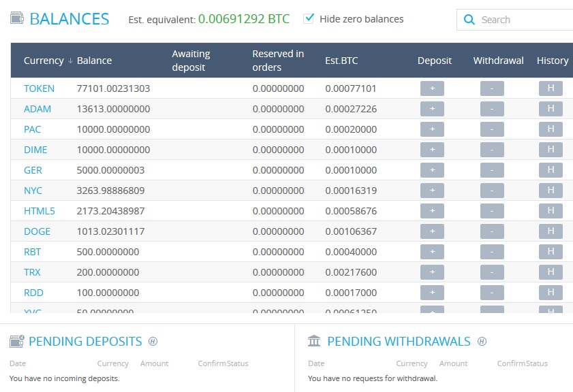Click the withdrawal minus icon for ADAM

coord(492,109)
